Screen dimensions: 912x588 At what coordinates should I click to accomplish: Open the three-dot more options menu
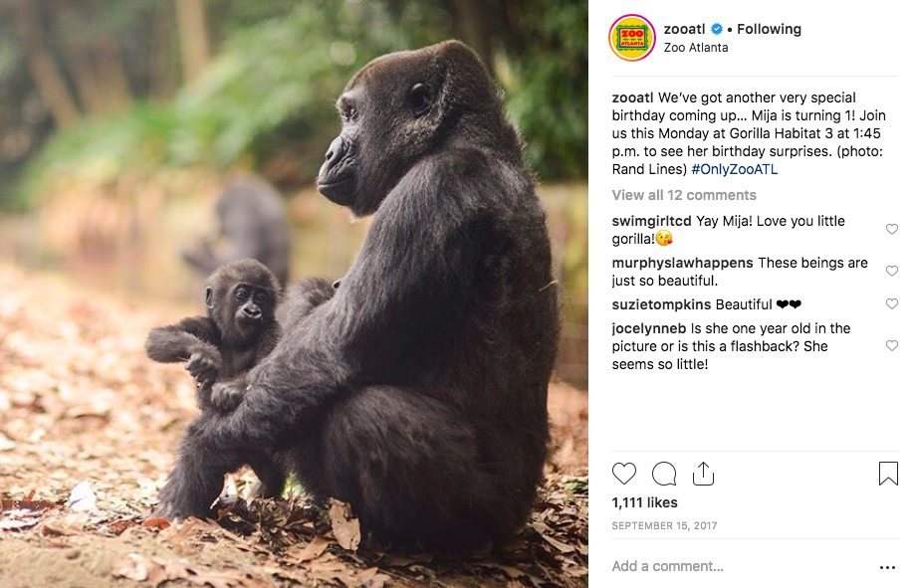(x=887, y=567)
